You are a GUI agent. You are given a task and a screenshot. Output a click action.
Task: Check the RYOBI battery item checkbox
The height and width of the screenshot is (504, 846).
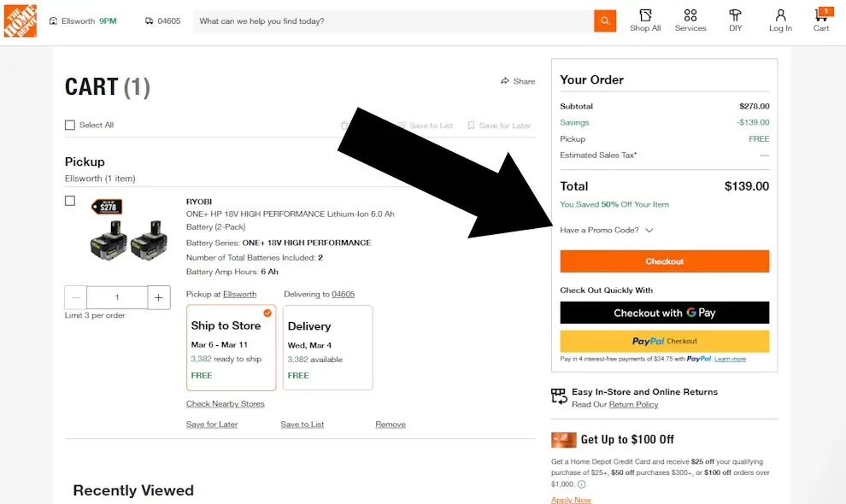[70, 201]
